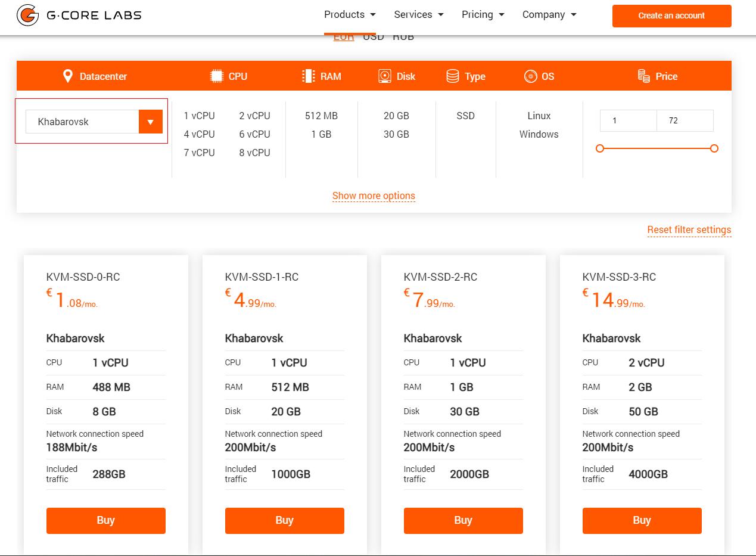Click the 4000GB included traffic value
This screenshot has height=556, width=756.
[648, 474]
